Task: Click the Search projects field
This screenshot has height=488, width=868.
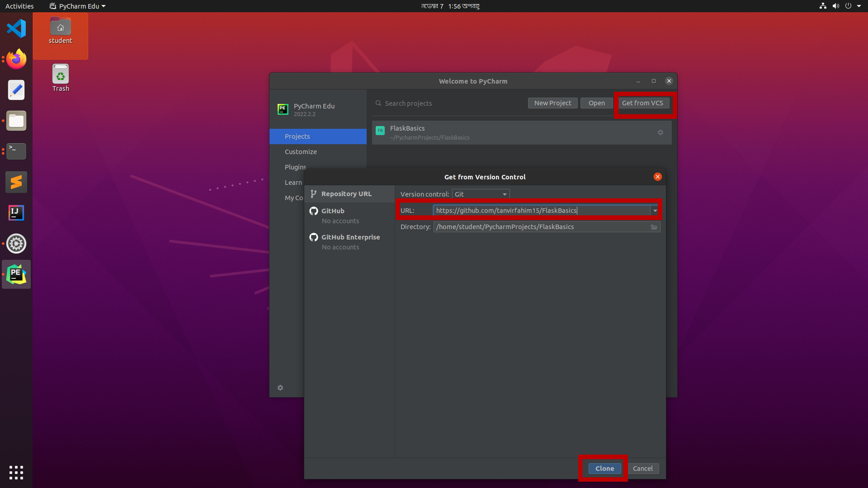Action: (448, 103)
